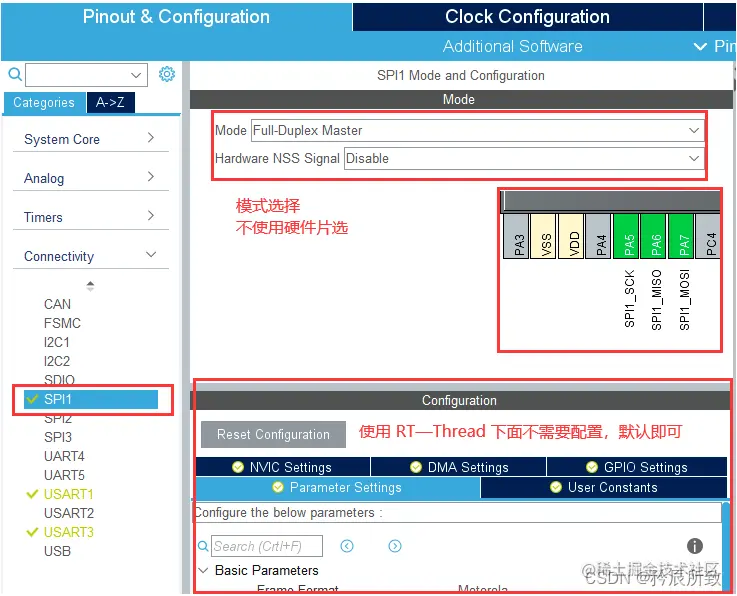Click the parameter search magnifier icon
The height and width of the screenshot is (596, 737).
pos(203,546)
